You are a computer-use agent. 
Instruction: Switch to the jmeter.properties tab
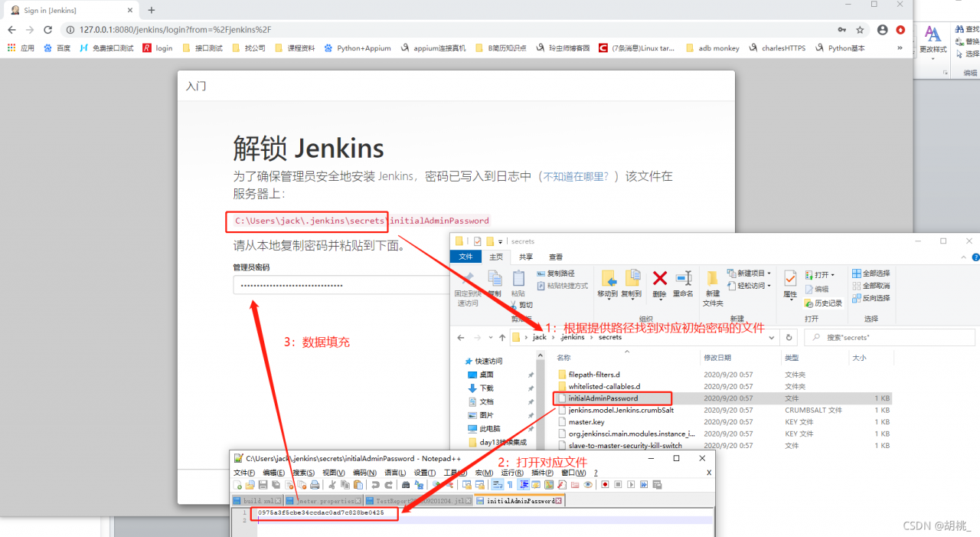322,501
